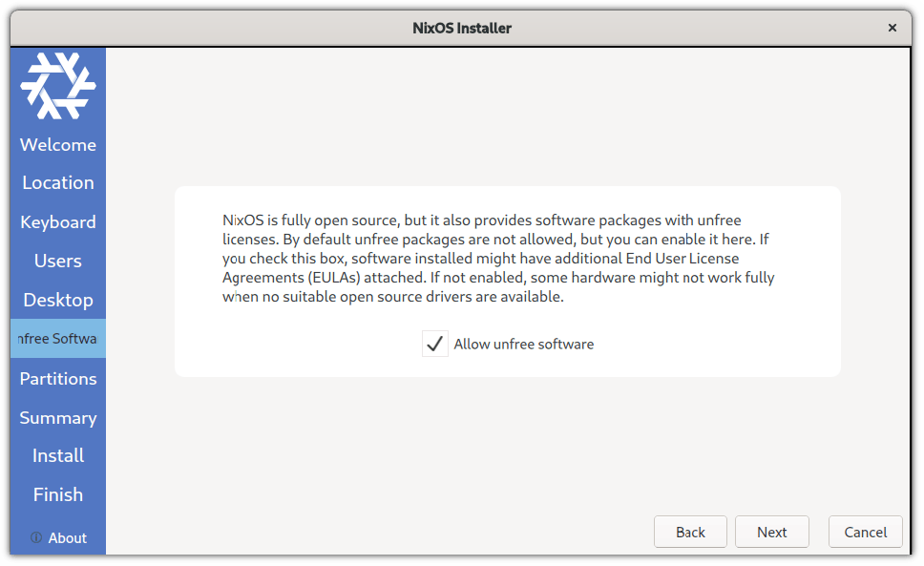Open the Keyboard step
The height and width of the screenshot is (566, 924).
point(58,221)
